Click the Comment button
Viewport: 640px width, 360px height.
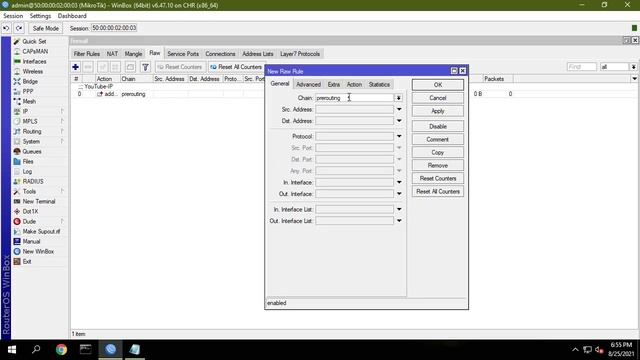438,140
